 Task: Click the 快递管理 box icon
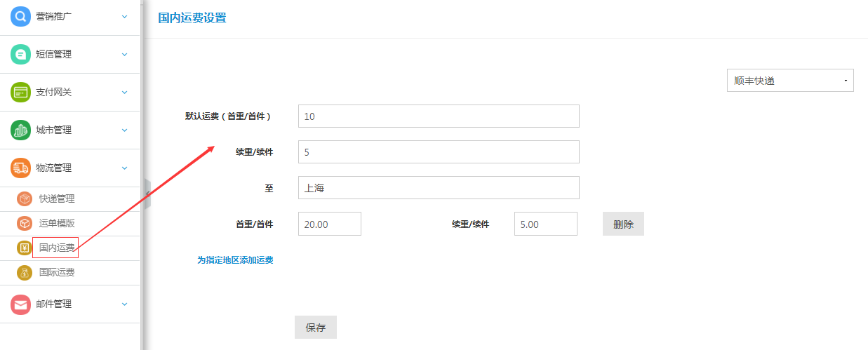25,199
